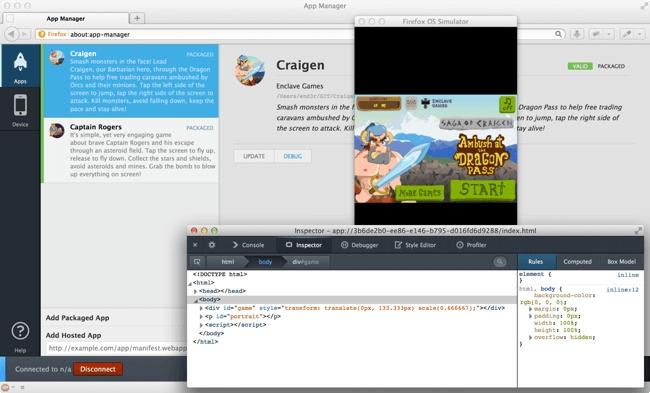Click the green VALID status badge
This screenshot has width=650, height=393.
pyautogui.click(x=580, y=66)
